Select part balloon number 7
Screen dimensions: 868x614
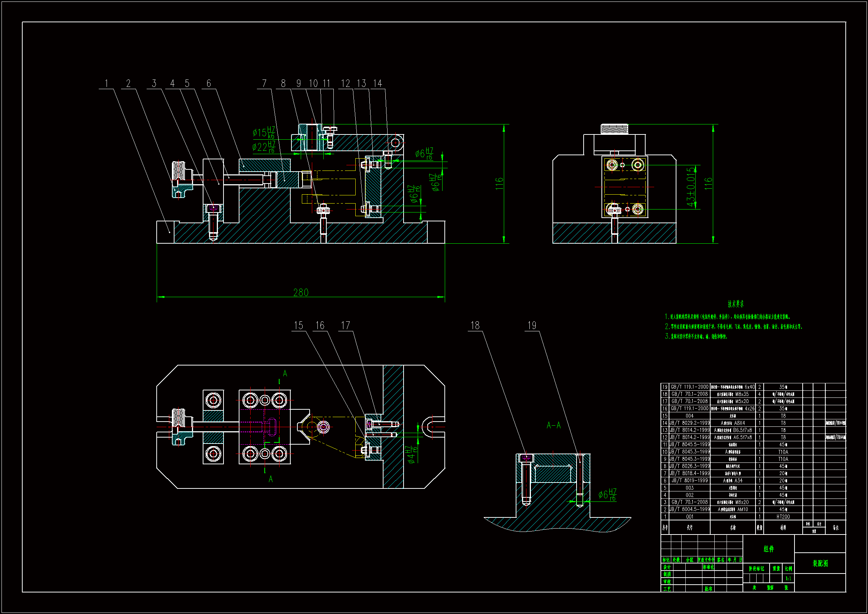264,83
